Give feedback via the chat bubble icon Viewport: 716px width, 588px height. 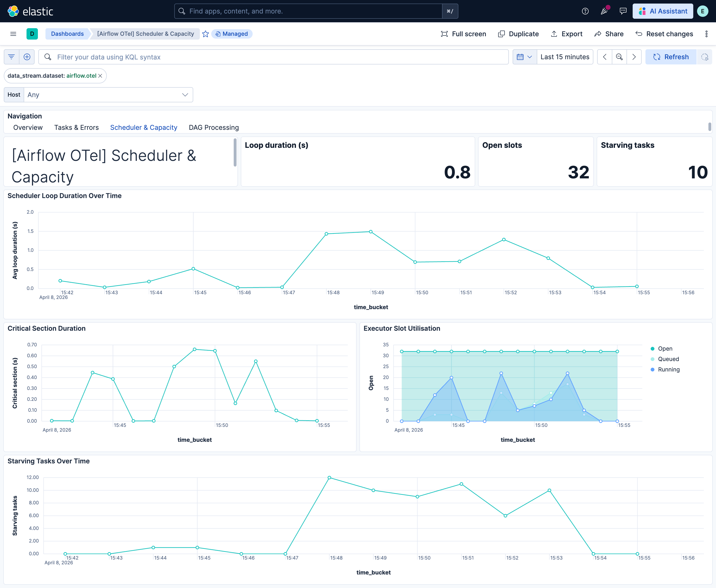(x=623, y=11)
